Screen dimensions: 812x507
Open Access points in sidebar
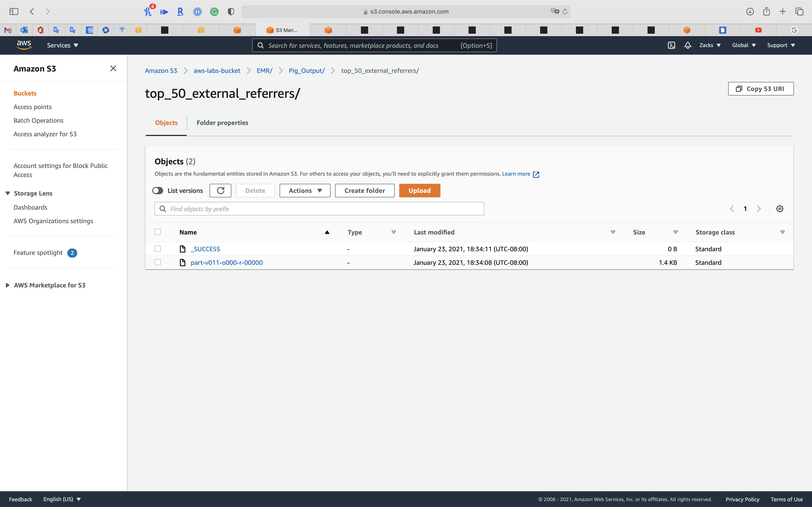click(33, 107)
